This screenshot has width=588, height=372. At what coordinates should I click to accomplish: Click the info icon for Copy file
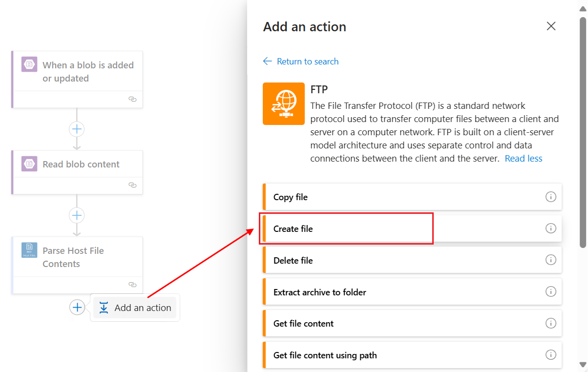[551, 197]
